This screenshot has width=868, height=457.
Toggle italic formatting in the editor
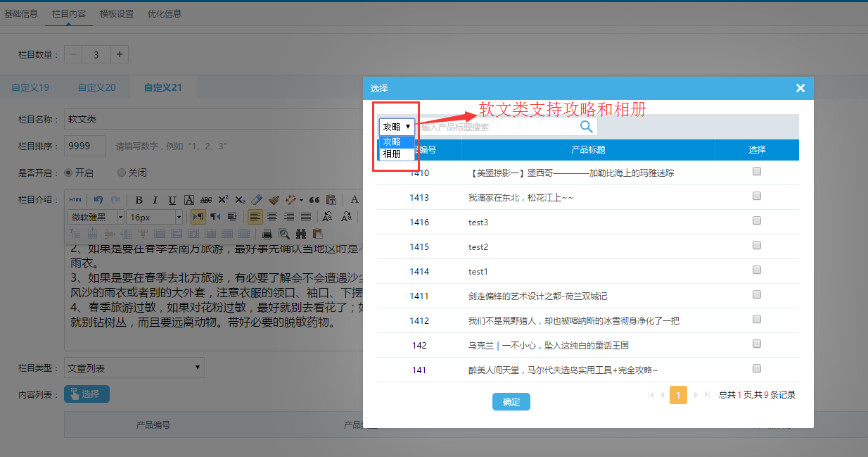pyautogui.click(x=155, y=200)
